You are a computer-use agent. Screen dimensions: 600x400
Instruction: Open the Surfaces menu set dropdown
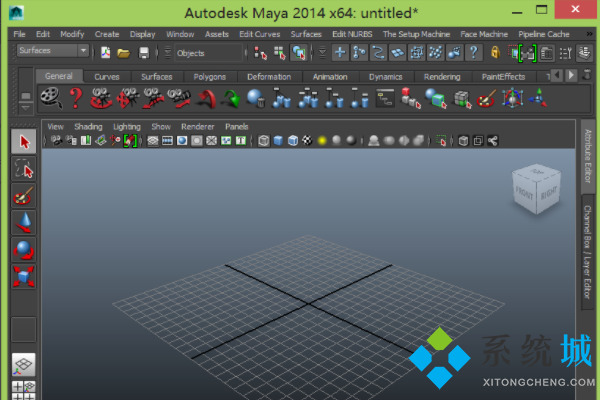tap(53, 52)
